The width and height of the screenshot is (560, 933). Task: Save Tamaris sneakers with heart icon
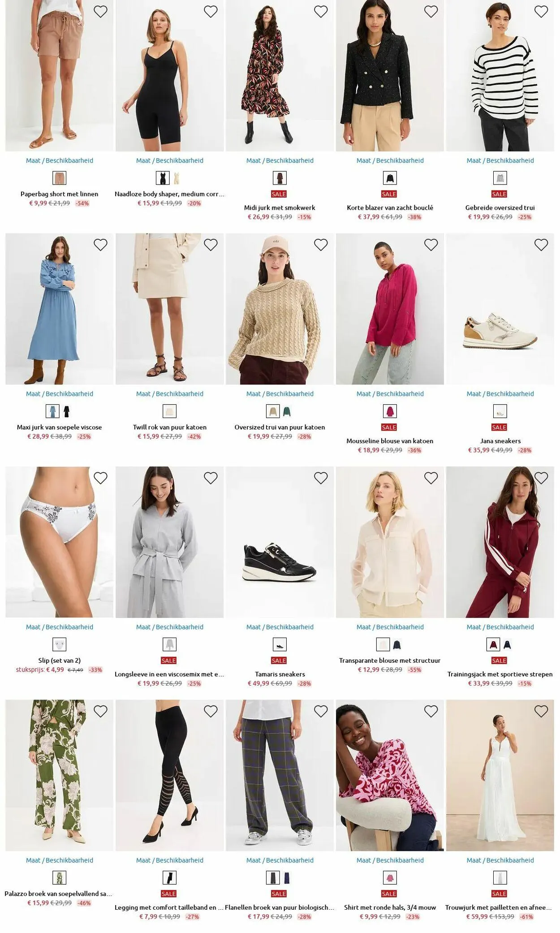click(x=321, y=478)
